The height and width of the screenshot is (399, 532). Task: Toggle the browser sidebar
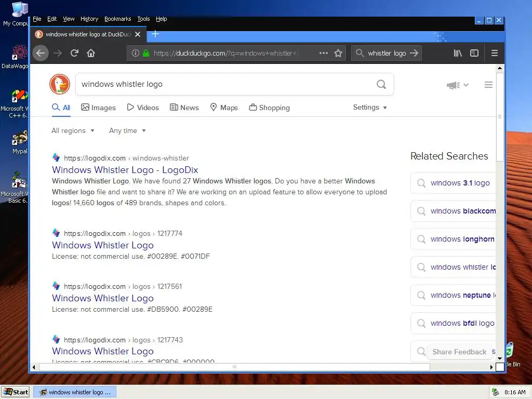[474, 53]
